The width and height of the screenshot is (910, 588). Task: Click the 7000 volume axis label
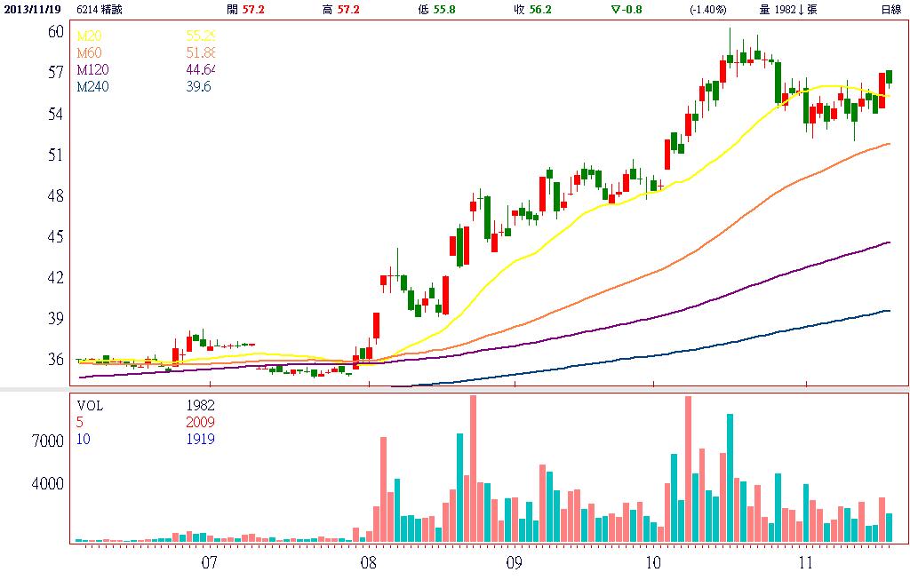[49, 441]
